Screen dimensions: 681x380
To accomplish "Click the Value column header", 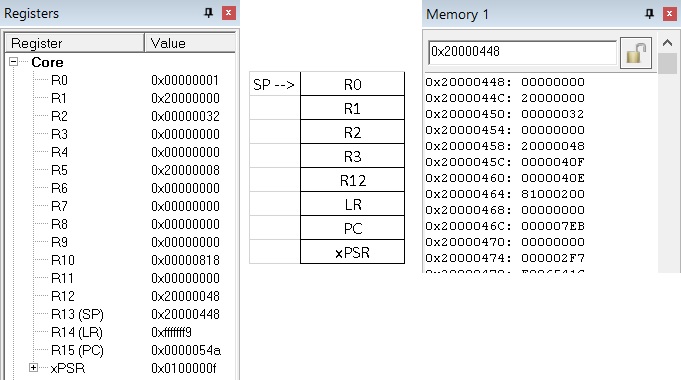I will click(190, 43).
